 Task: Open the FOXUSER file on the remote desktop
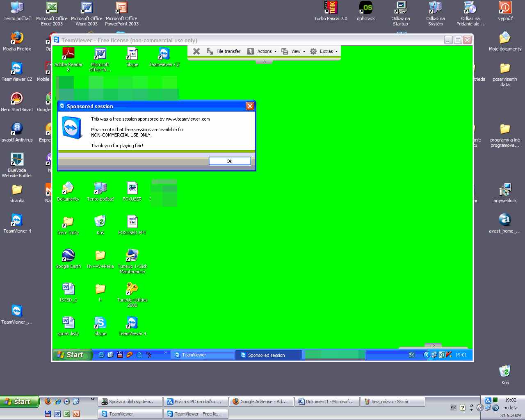[132, 192]
